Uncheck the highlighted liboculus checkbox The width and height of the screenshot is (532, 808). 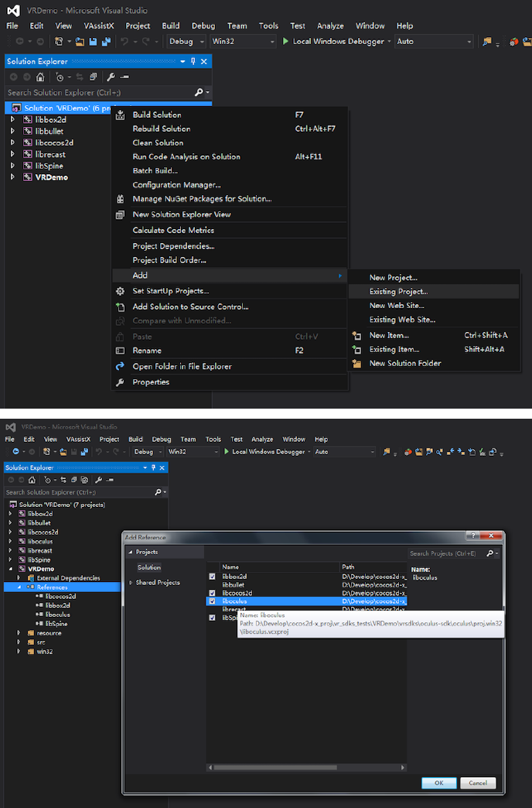[x=212, y=601]
